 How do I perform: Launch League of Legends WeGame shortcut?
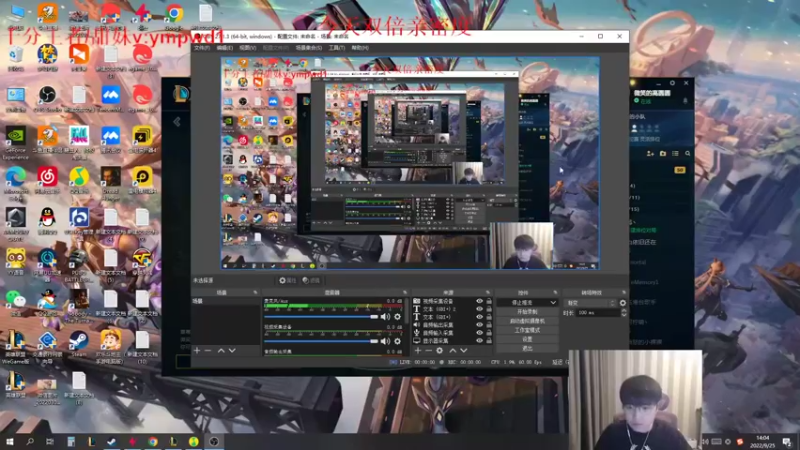coord(16,346)
